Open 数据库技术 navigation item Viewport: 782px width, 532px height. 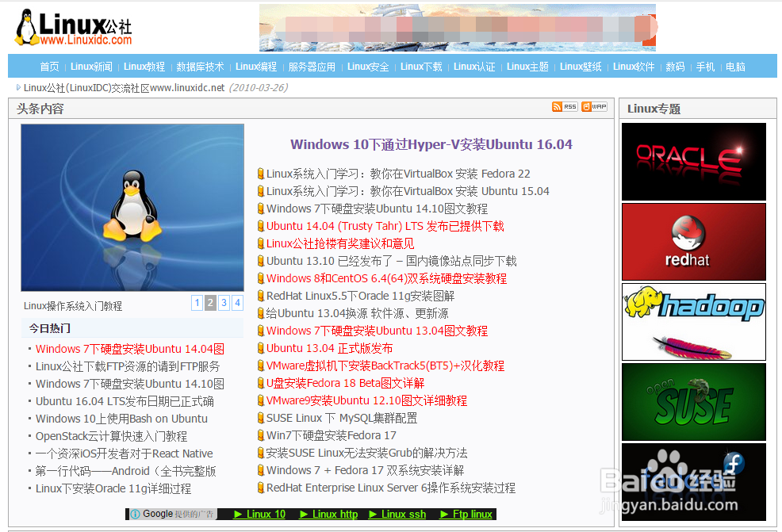tap(200, 67)
